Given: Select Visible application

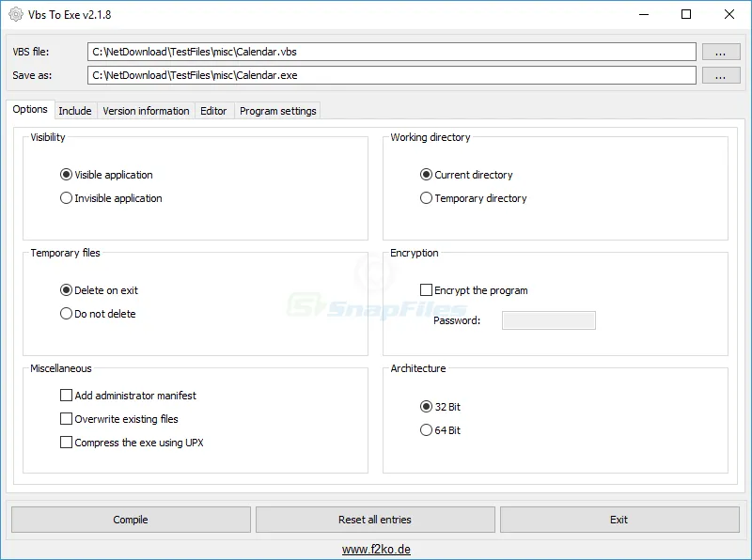Looking at the screenshot, I should [106, 175].
